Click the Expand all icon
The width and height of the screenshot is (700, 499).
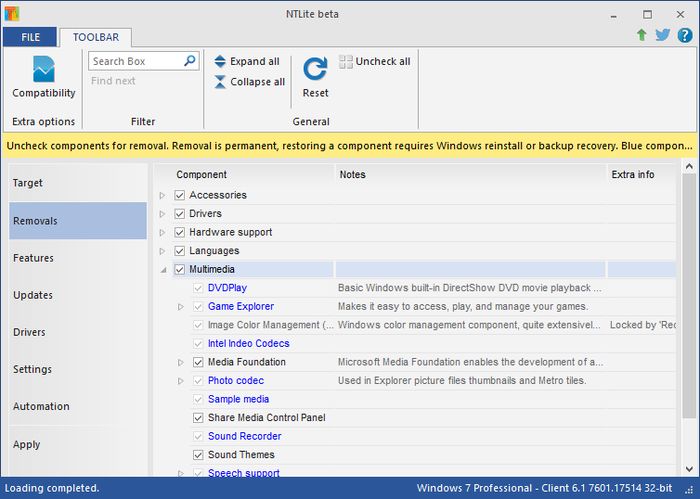coord(220,62)
